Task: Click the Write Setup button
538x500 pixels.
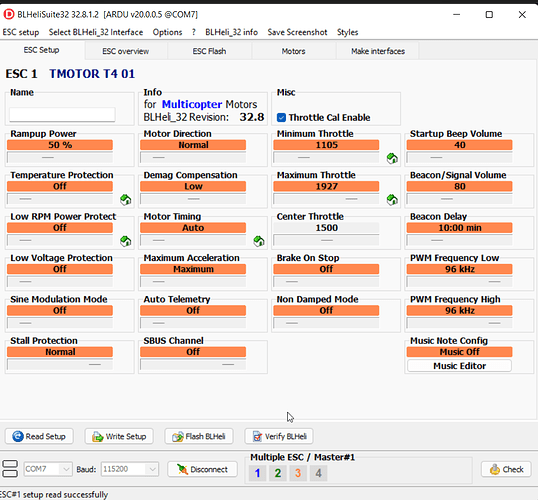Action: point(119,436)
